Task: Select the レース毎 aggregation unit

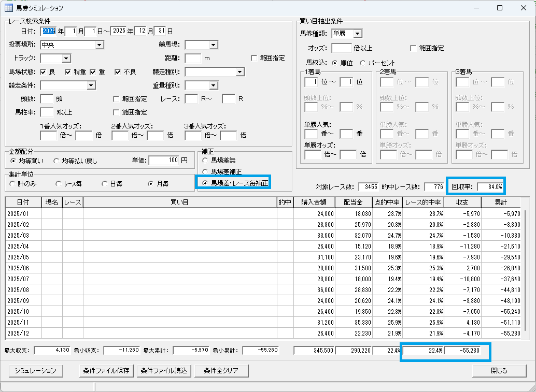Action: [x=69, y=184]
